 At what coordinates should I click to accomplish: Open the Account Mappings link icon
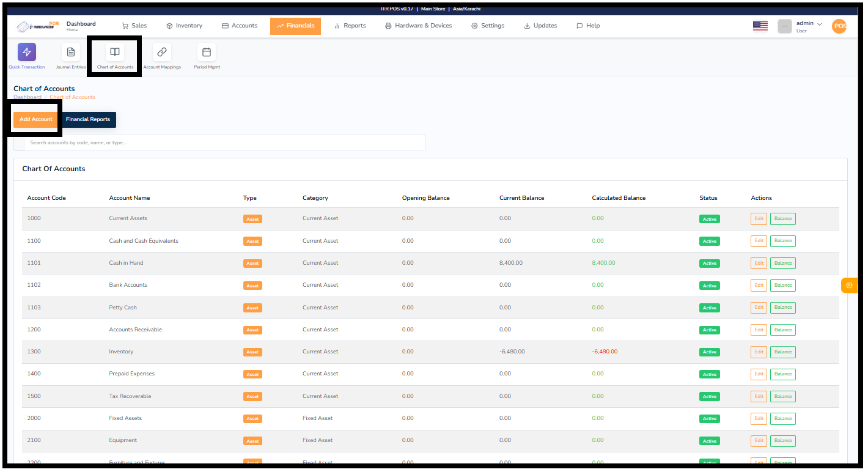click(162, 53)
